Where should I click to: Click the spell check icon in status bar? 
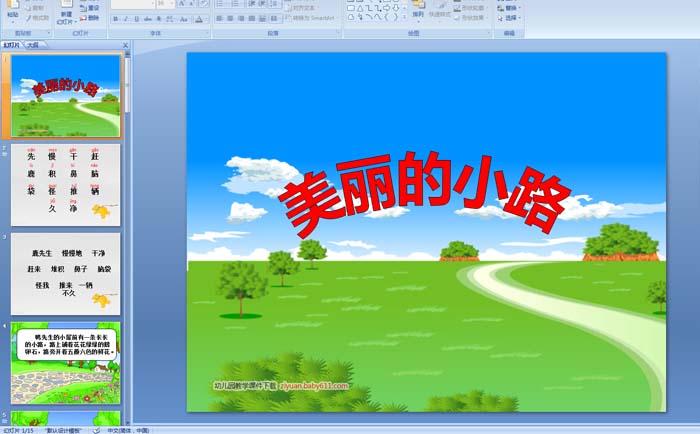coord(96,430)
